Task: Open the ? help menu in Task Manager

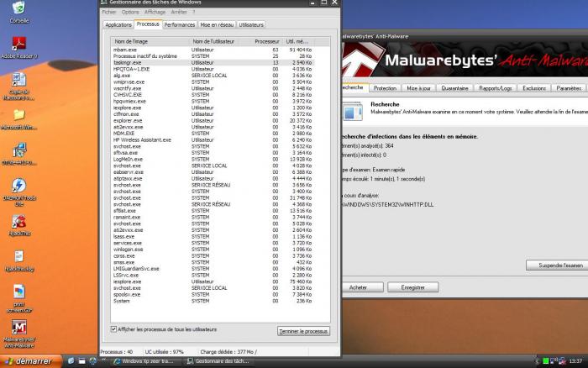Action: click(x=193, y=12)
